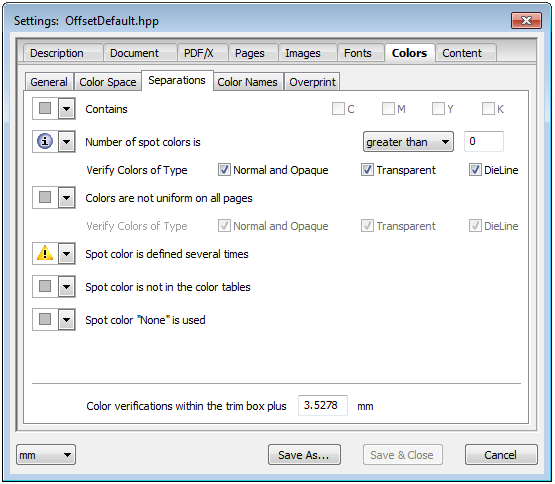555x484 pixels.
Task: Click the Save As... button
Action: 304,455
